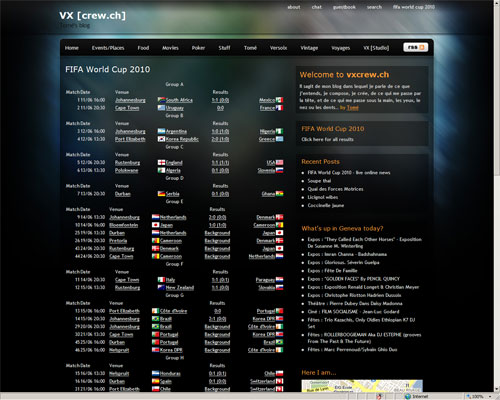Screen dimensions: 500x400
Task: Click the 'fifa world cup 2010' header link
Action: (414, 7)
